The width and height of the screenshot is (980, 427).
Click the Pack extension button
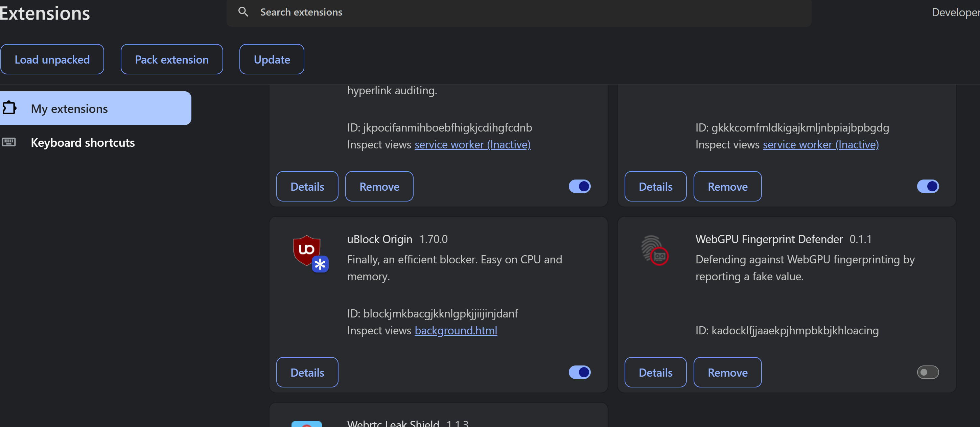[x=171, y=59]
